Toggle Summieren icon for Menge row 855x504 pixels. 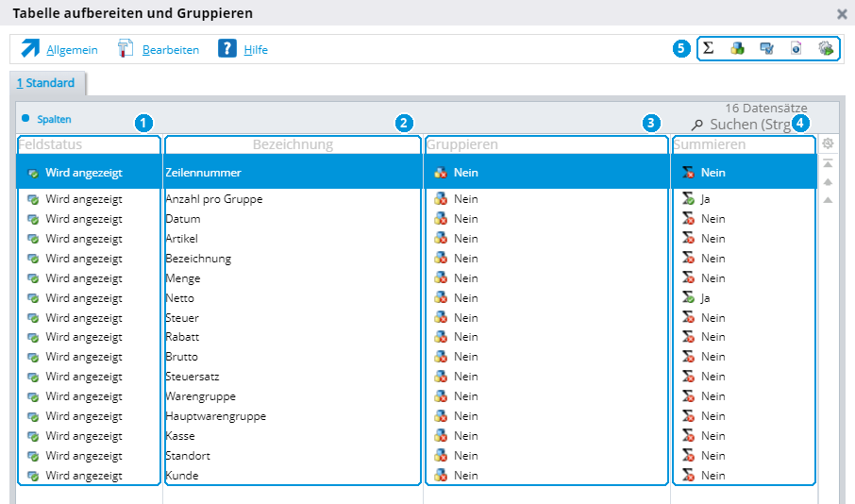click(688, 278)
